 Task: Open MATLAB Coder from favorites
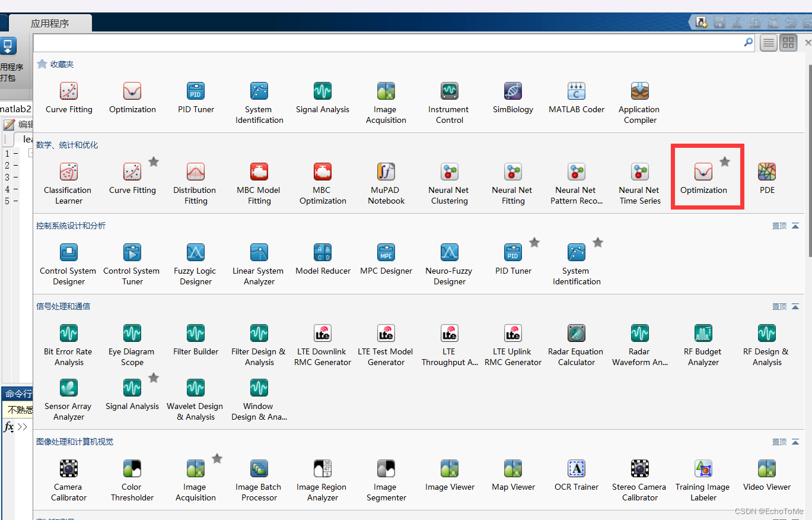coord(576,97)
